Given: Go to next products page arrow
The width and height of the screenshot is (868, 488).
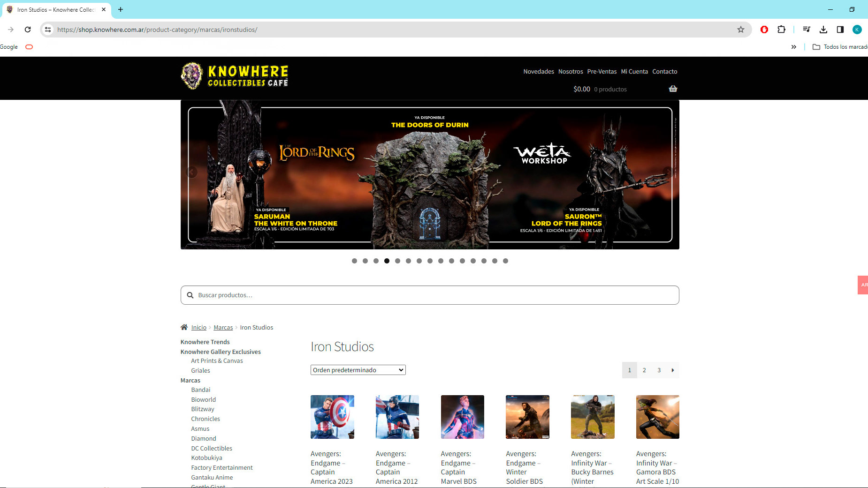Looking at the screenshot, I should 673,370.
